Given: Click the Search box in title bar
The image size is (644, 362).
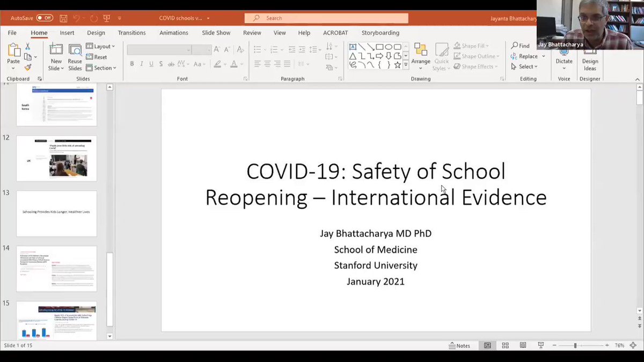Looking at the screenshot, I should (x=326, y=18).
